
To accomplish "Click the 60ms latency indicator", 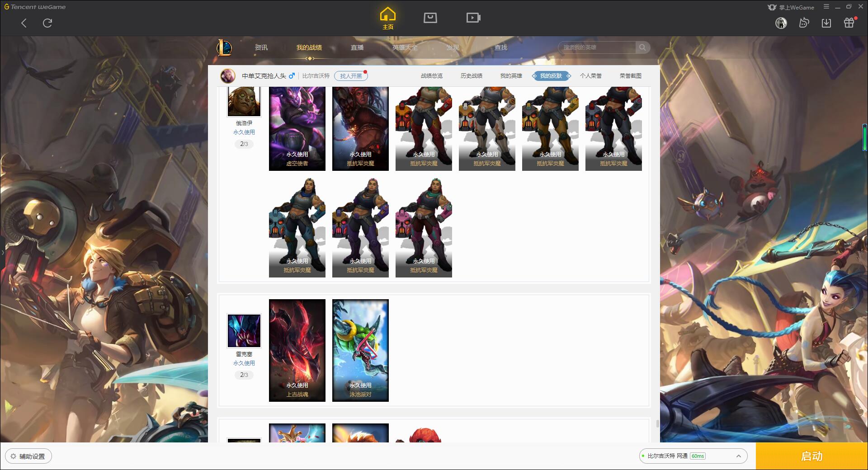I will coord(698,456).
